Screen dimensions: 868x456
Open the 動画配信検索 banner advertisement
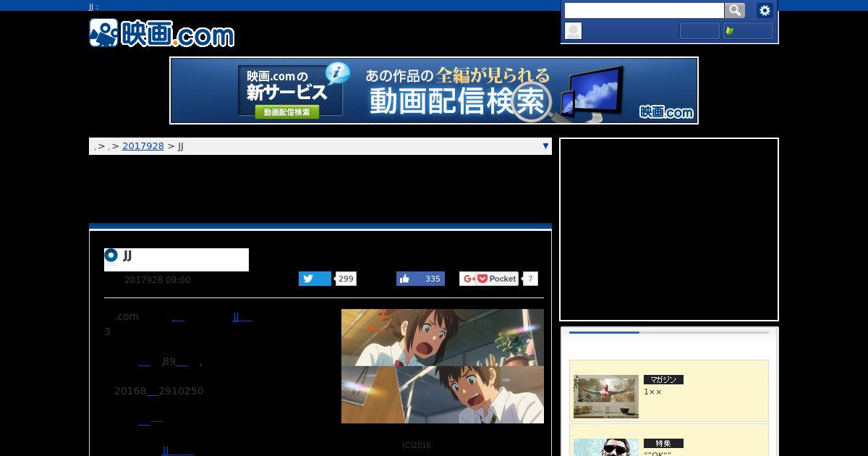(434, 90)
